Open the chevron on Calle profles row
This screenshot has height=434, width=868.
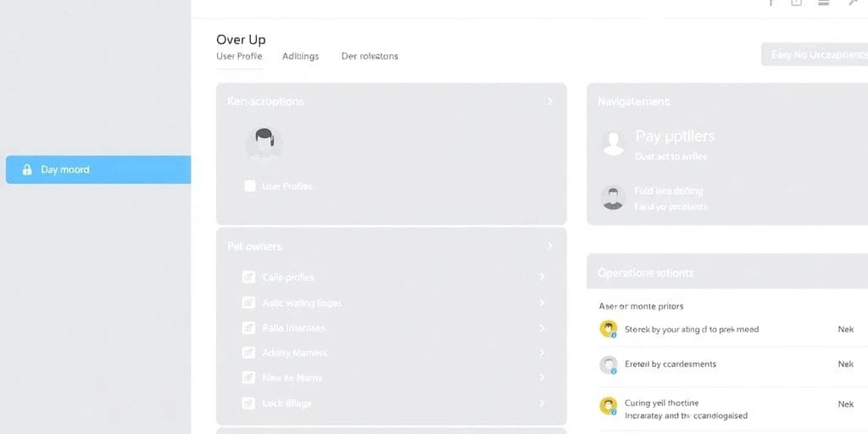(542, 277)
